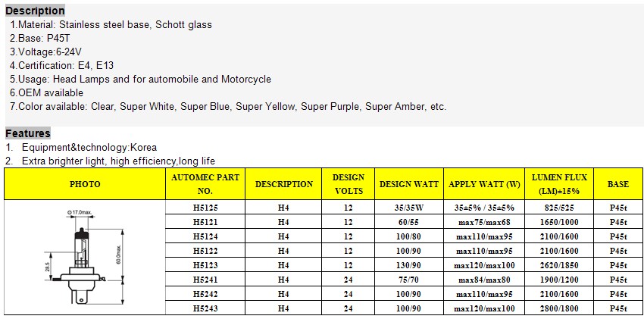Click the OEM available line
Screen dimensions: 644x319
coord(46,92)
